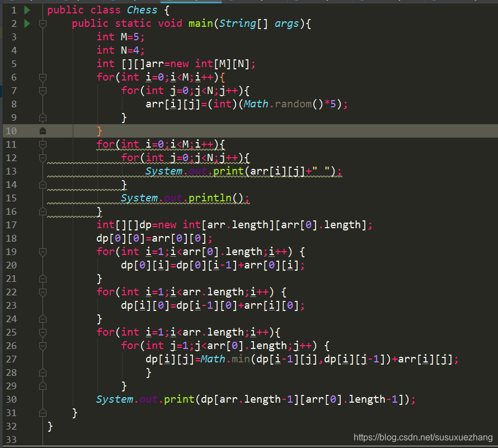
Task: Click the closing brace on line 32
Action: tap(50, 426)
